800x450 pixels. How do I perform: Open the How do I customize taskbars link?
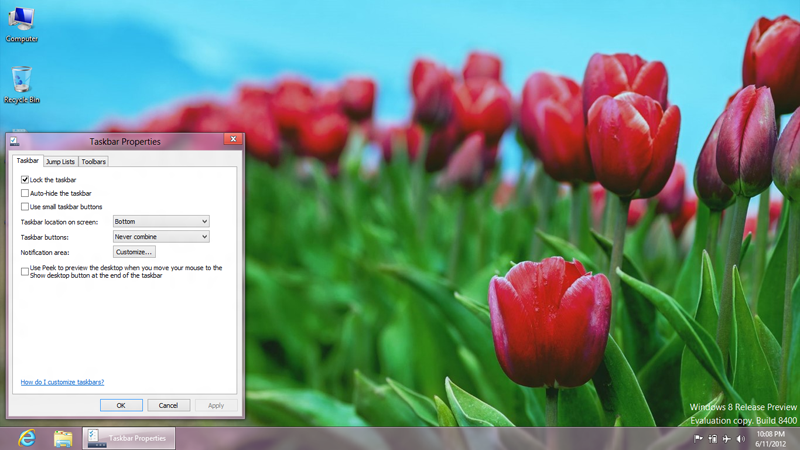tap(62, 382)
